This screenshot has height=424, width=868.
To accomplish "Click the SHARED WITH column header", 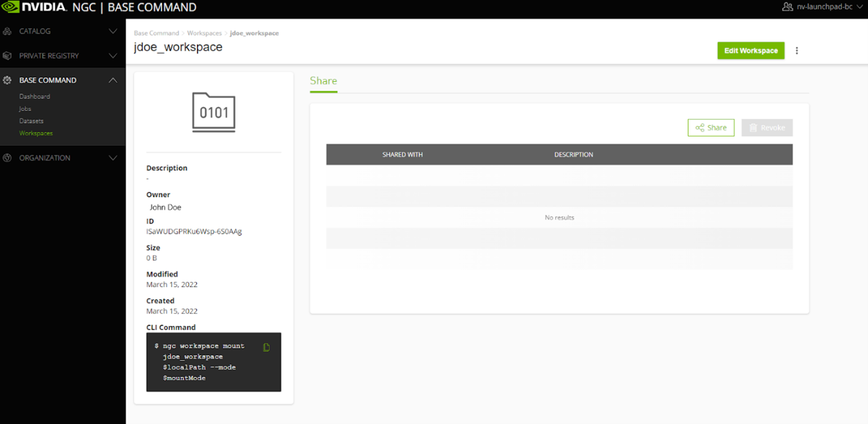I will click(x=403, y=155).
